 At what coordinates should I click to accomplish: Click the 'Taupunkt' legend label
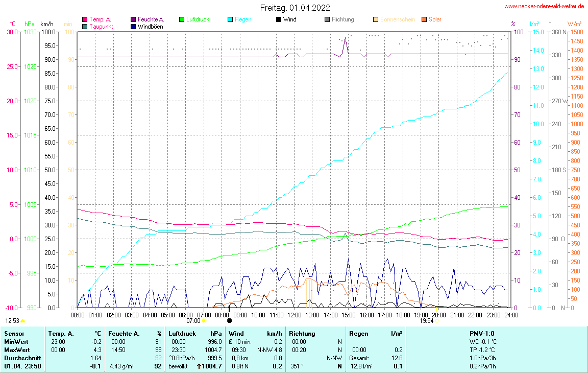[x=101, y=27]
